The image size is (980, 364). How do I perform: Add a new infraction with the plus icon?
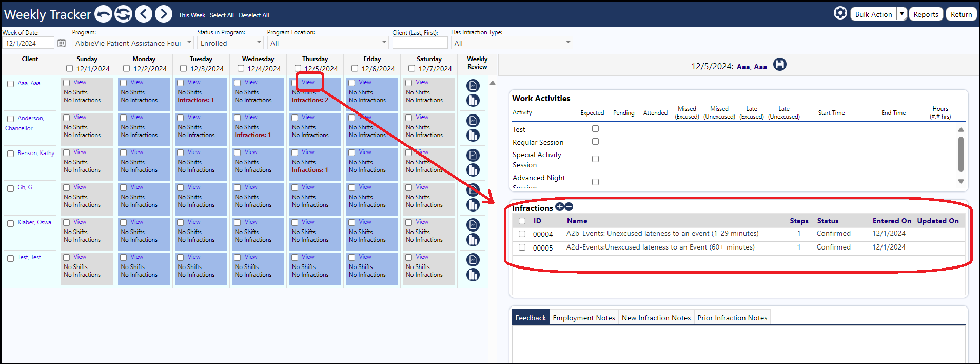[x=560, y=207]
